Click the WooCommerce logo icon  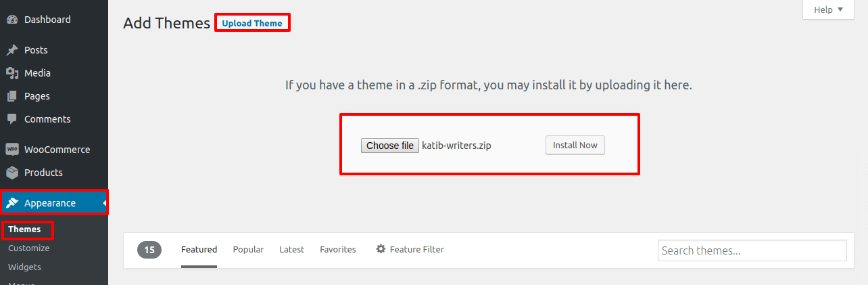[12, 150]
